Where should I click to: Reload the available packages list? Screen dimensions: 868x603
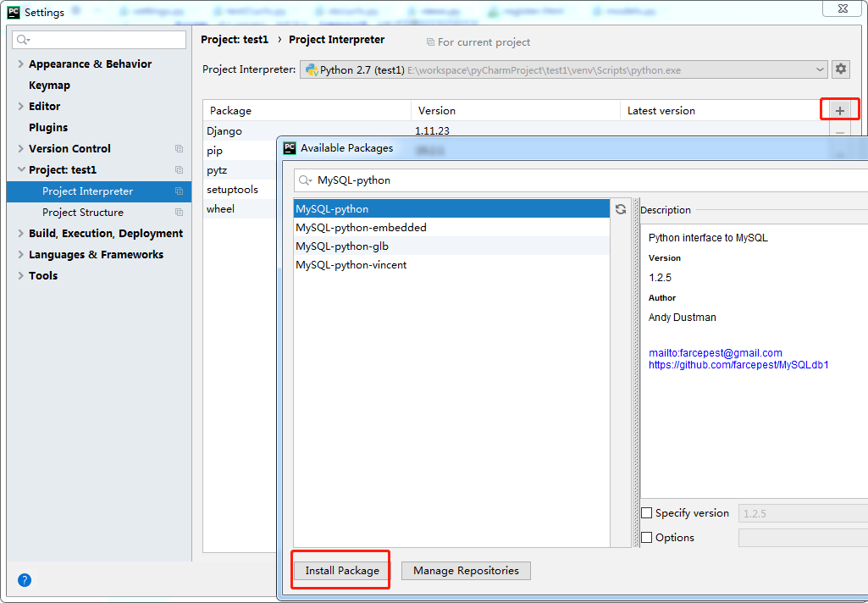pos(621,208)
